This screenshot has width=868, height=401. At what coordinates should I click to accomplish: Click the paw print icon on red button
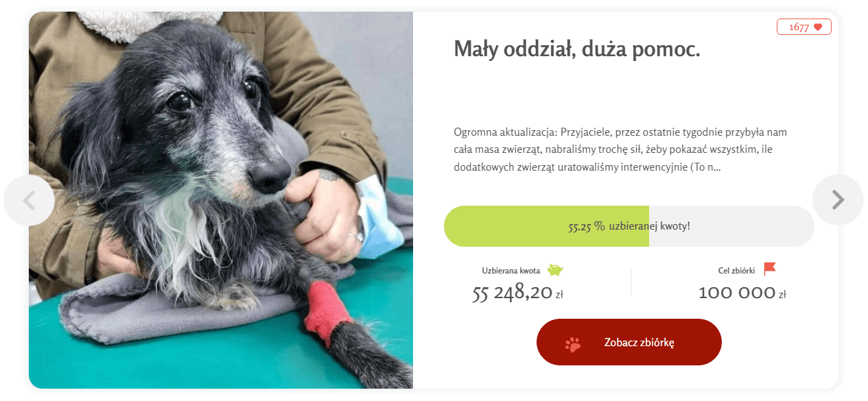573,343
